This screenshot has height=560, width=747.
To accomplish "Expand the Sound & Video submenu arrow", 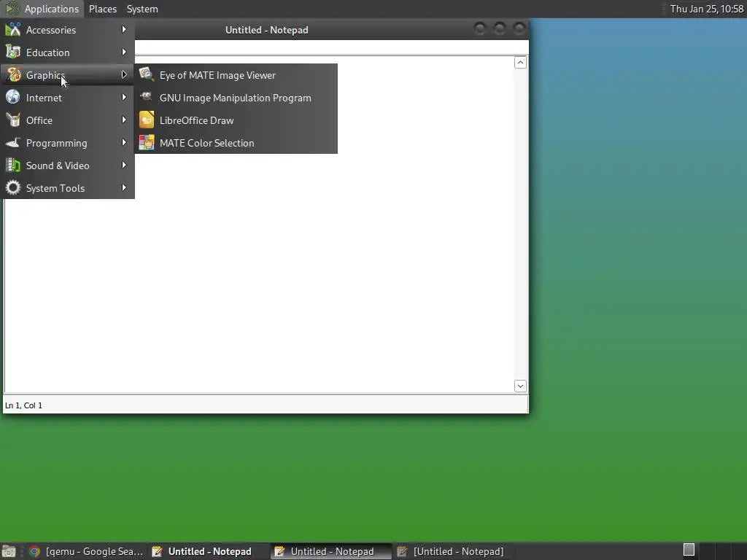I will [x=124, y=166].
